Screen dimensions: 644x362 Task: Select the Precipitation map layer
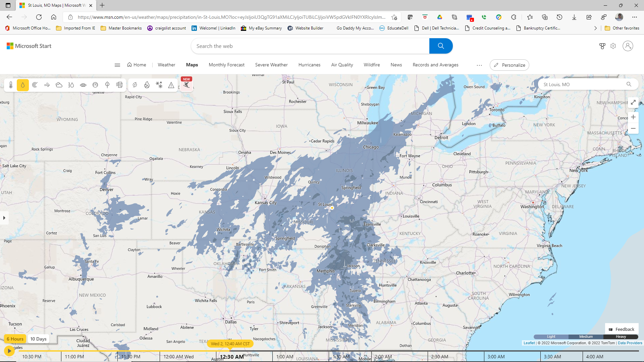[x=23, y=85]
